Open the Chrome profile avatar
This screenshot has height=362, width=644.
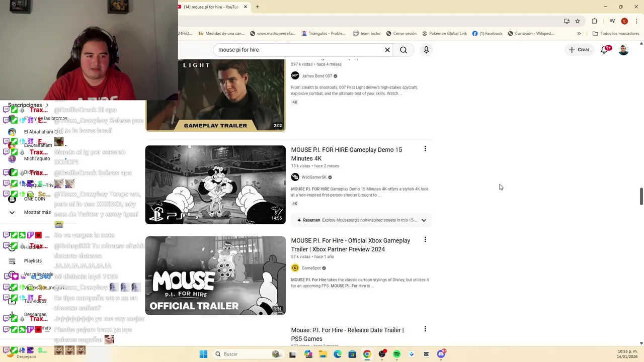point(624,21)
